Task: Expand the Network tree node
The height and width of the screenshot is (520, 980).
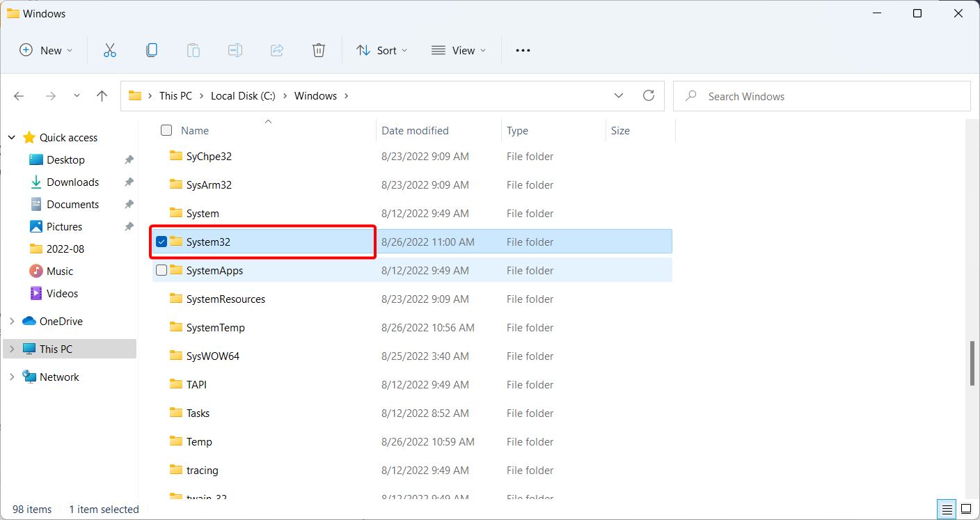Action: [12, 377]
